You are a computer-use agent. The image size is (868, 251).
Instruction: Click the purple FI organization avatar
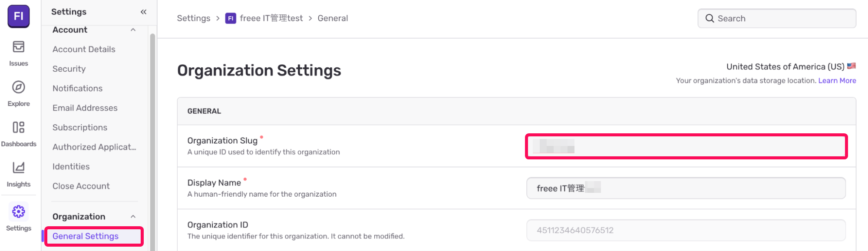pyautogui.click(x=18, y=16)
